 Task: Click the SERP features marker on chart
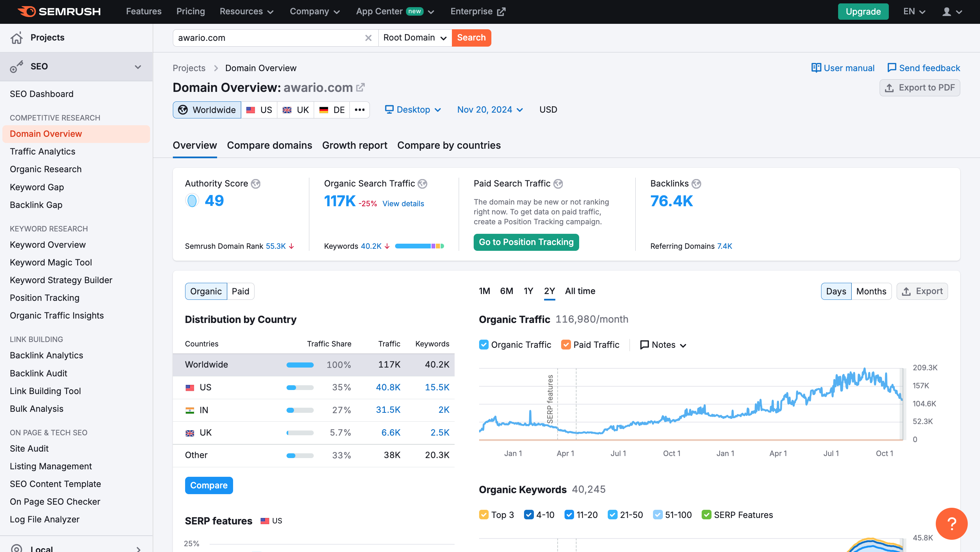550,399
